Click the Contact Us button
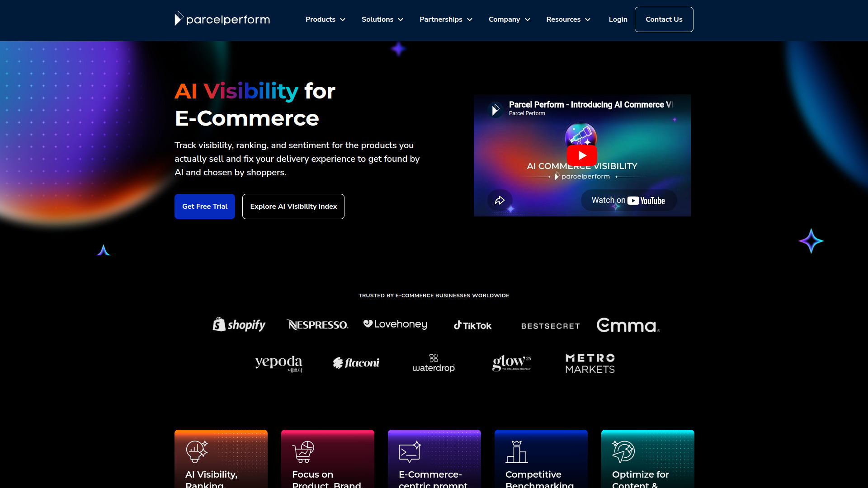 pyautogui.click(x=664, y=19)
